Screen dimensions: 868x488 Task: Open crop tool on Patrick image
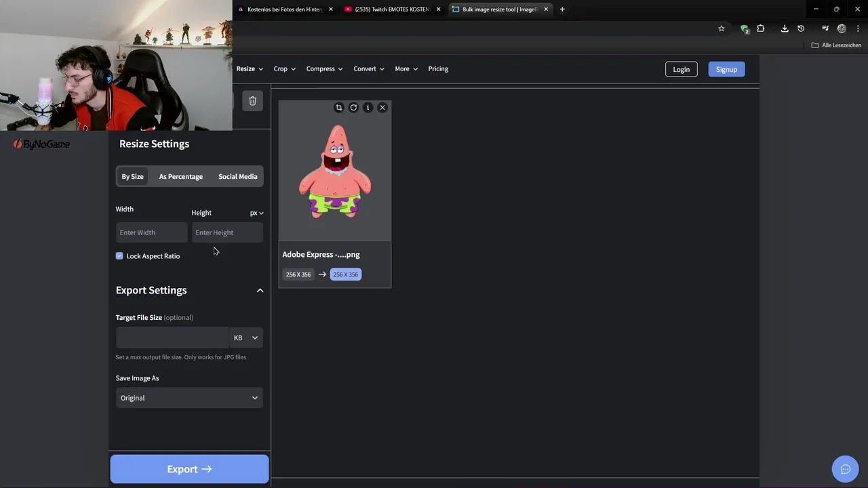(339, 108)
